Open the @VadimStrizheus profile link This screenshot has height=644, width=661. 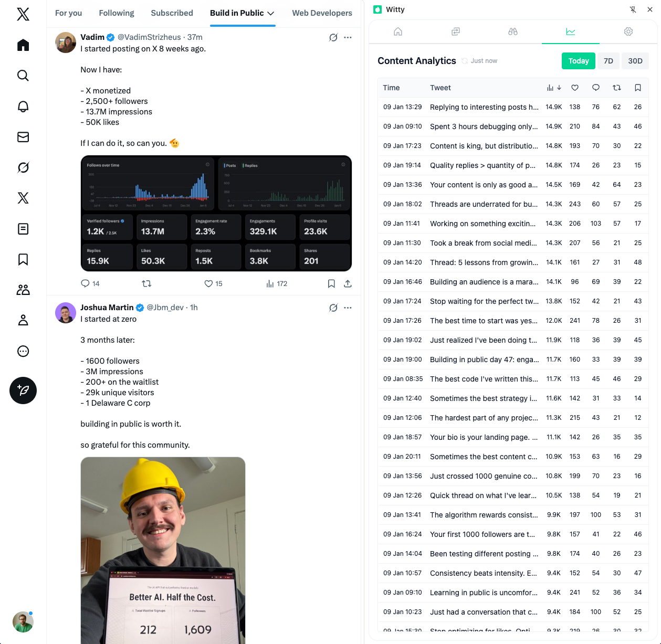pyautogui.click(x=149, y=37)
